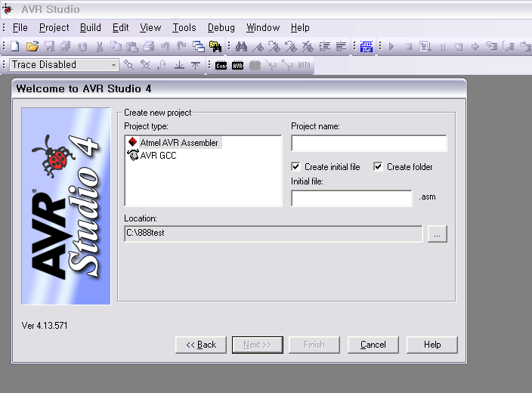The width and height of the screenshot is (532, 393).
Task: Click the AVR programmer chip icon
Action: (238, 66)
